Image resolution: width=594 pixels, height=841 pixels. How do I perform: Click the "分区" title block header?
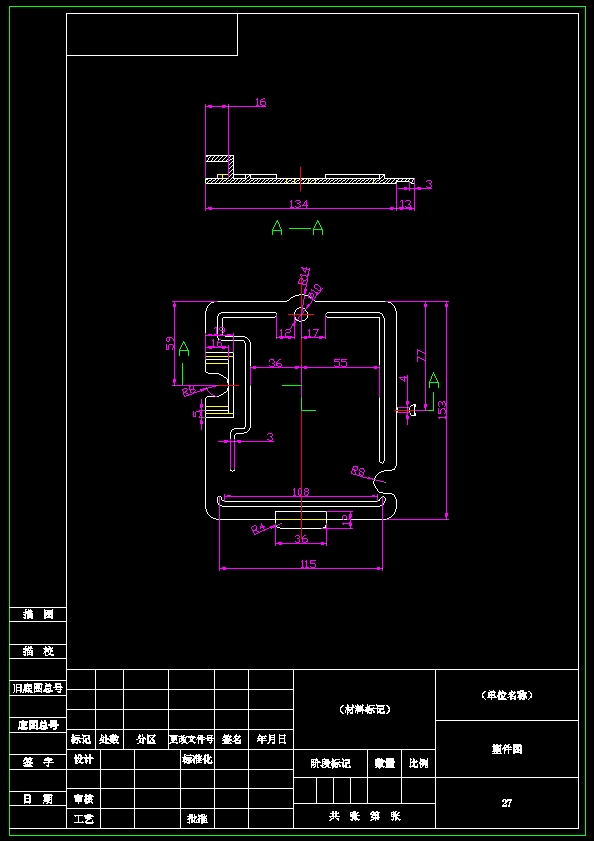[146, 739]
